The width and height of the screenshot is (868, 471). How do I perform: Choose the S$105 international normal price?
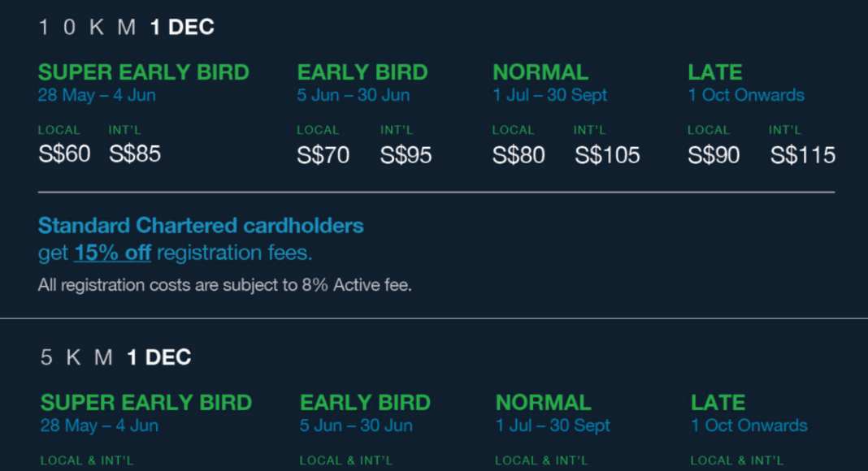coord(607,155)
